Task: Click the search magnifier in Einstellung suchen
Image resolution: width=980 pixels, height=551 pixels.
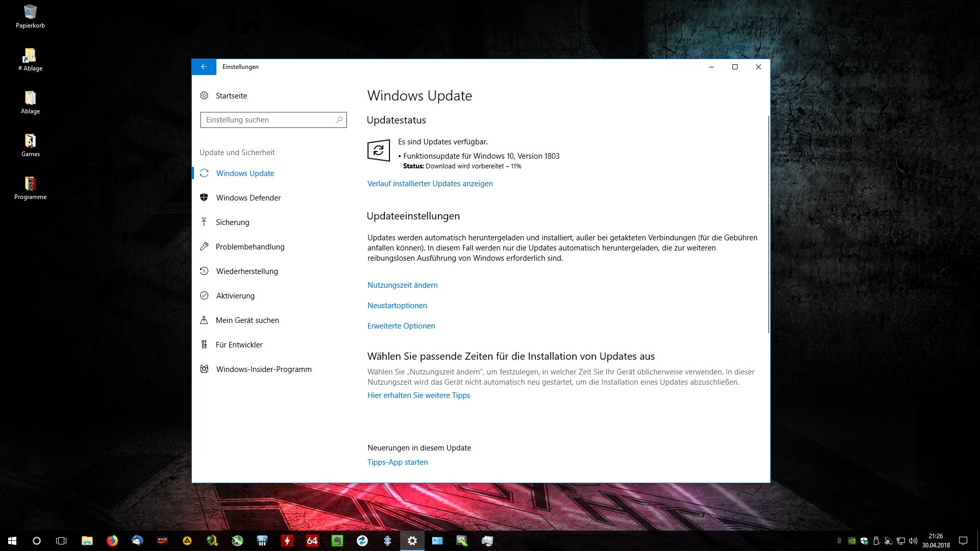Action: 339,120
